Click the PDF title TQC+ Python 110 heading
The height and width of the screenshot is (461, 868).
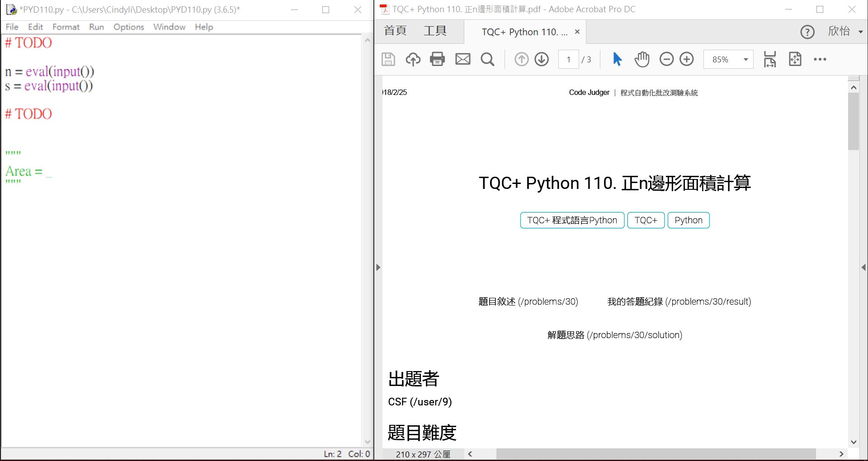coord(615,183)
